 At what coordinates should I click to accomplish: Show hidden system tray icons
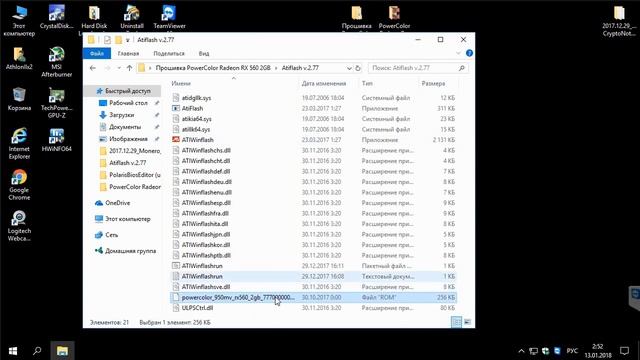(521, 351)
